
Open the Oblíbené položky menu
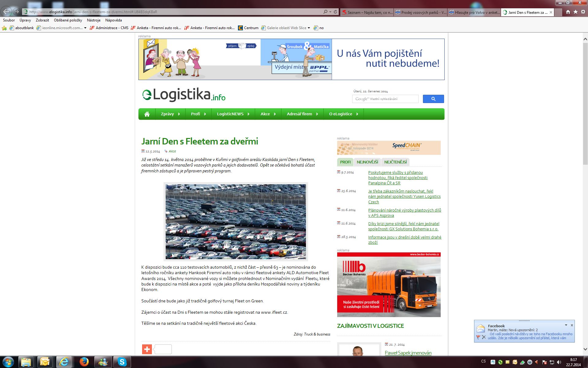pos(68,20)
